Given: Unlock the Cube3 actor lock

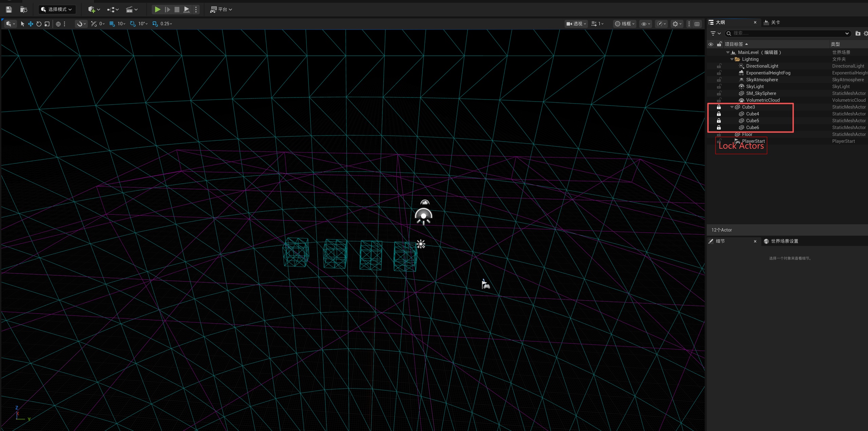Looking at the screenshot, I should [x=719, y=107].
